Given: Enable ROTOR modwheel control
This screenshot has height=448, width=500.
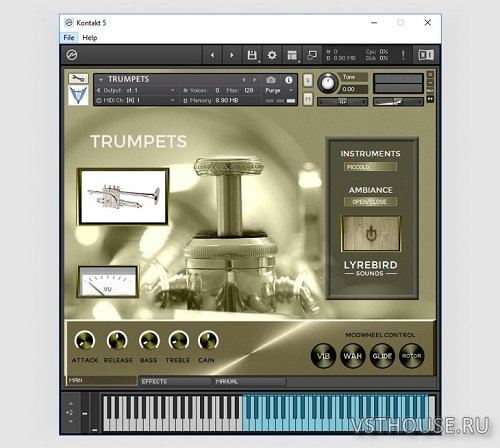Looking at the screenshot, I should [x=412, y=356].
